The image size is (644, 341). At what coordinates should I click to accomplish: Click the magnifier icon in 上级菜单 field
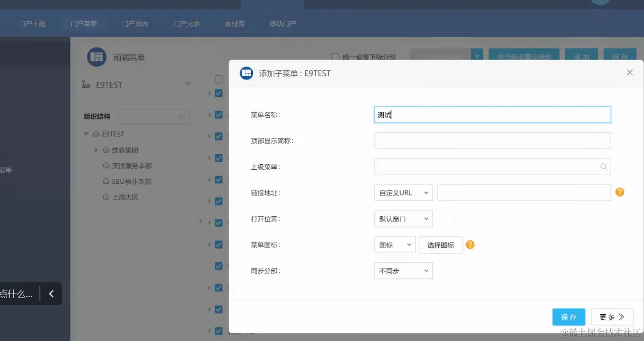(604, 167)
